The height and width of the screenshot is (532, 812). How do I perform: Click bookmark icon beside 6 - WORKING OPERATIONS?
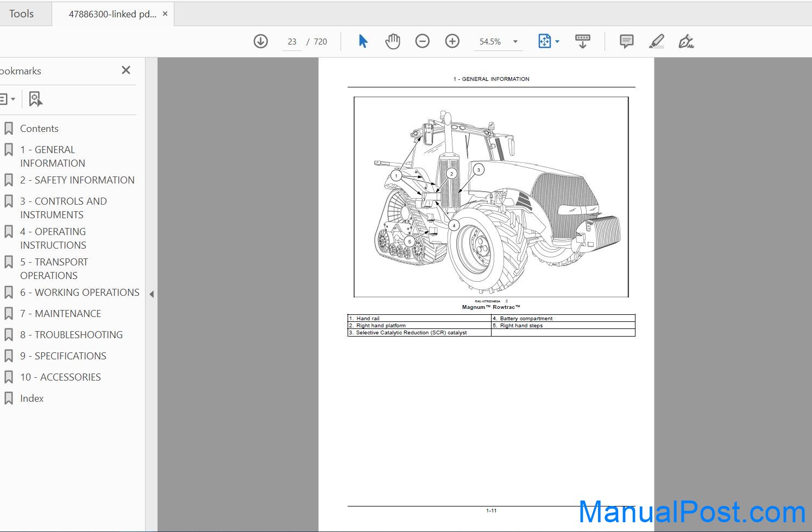9,293
